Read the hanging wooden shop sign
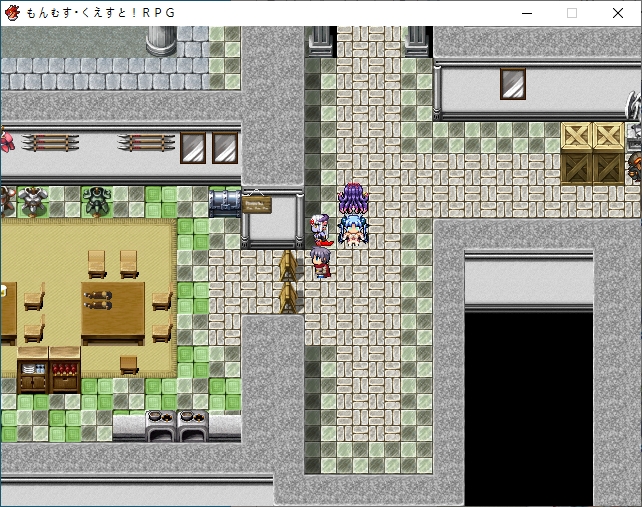This screenshot has width=642, height=507. pyautogui.click(x=257, y=204)
